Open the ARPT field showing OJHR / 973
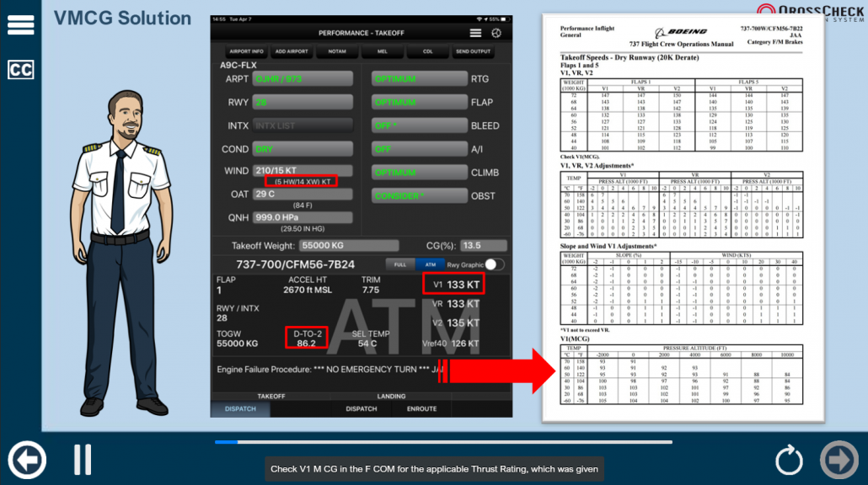Image resolution: width=868 pixels, height=485 pixels. click(x=303, y=79)
